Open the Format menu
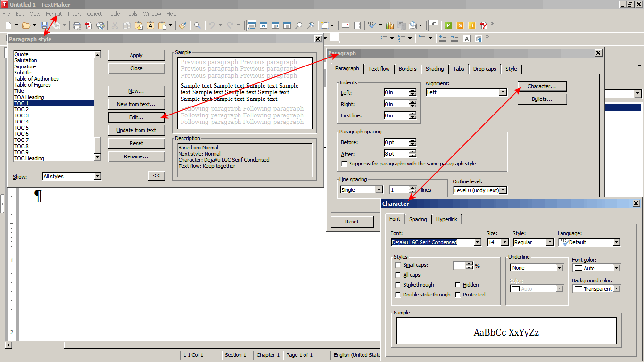The image size is (644, 362). tap(54, 14)
